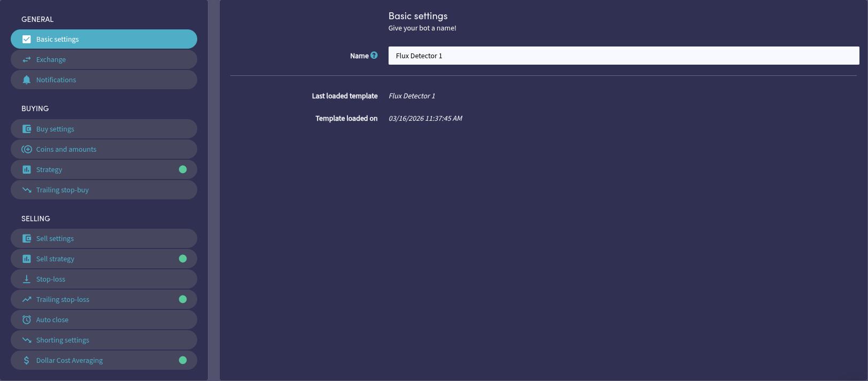Click the Basic settings checkmark icon

[27, 39]
